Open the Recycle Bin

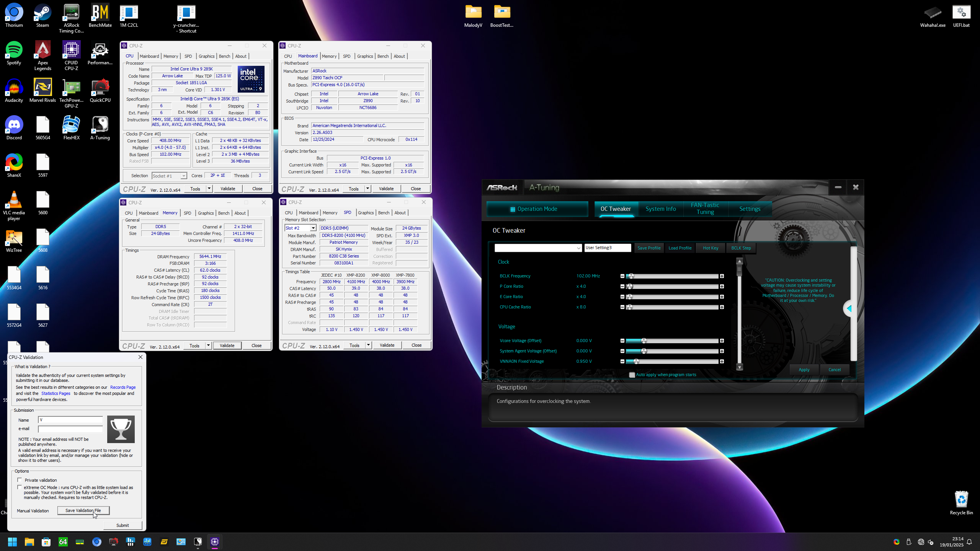tap(961, 503)
